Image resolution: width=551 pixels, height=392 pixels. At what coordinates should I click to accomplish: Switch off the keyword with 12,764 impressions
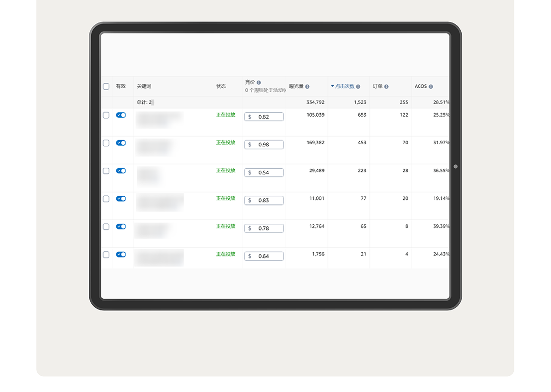pyautogui.click(x=121, y=226)
